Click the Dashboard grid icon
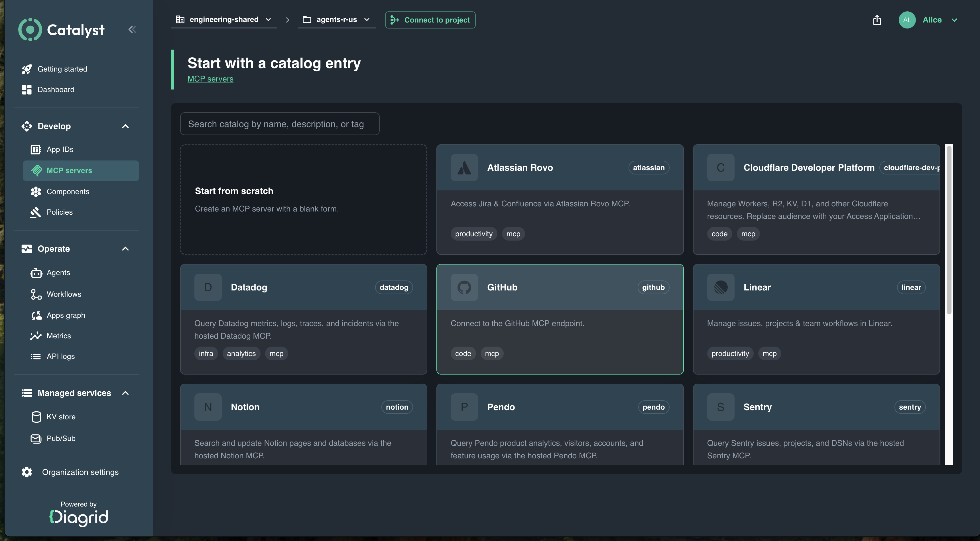Image resolution: width=980 pixels, height=541 pixels. [x=27, y=90]
